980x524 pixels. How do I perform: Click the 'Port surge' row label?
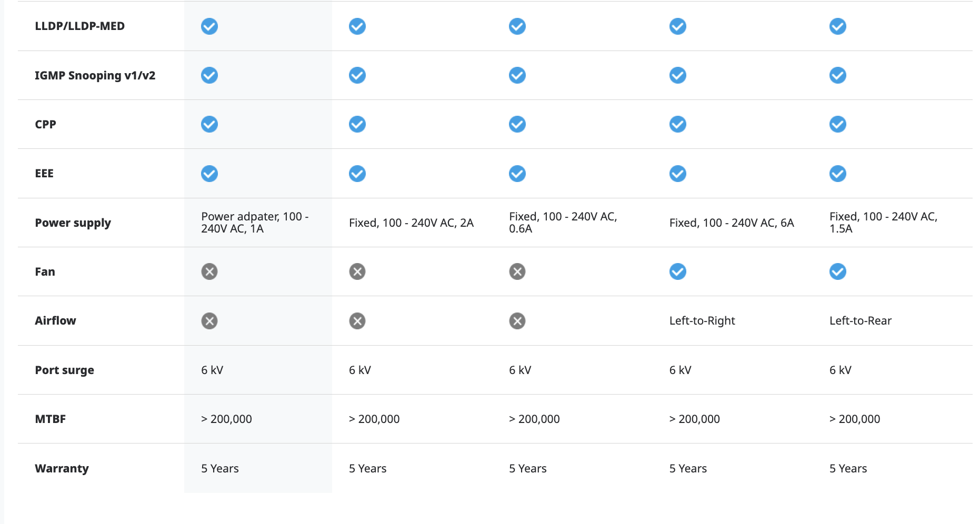pos(64,370)
